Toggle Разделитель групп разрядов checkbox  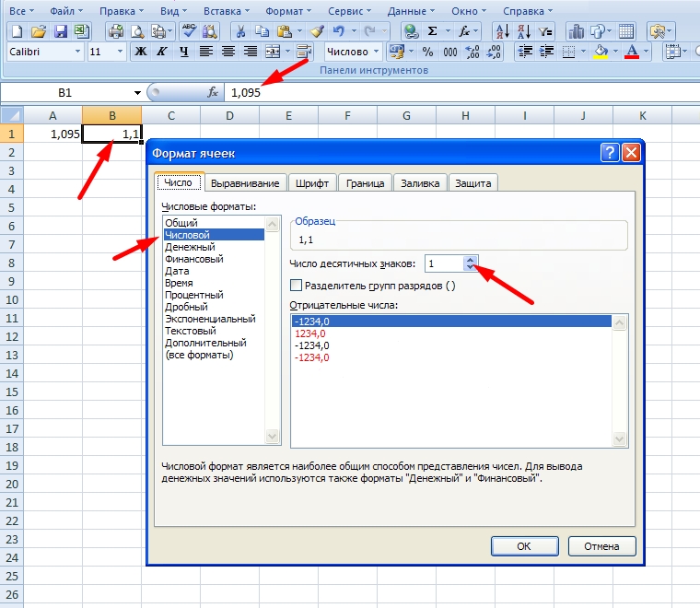tap(296, 286)
